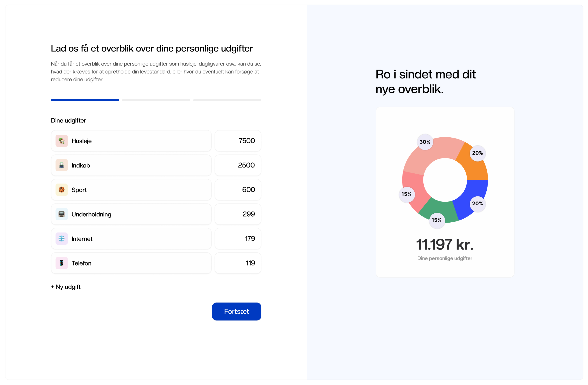The width and height of the screenshot is (588, 385).
Task: Click the Underholdning expense name field
Action: [131, 214]
